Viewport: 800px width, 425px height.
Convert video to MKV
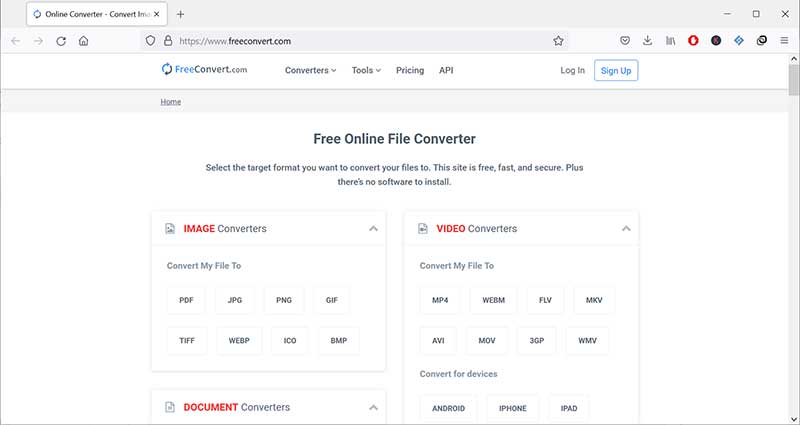[x=594, y=300]
